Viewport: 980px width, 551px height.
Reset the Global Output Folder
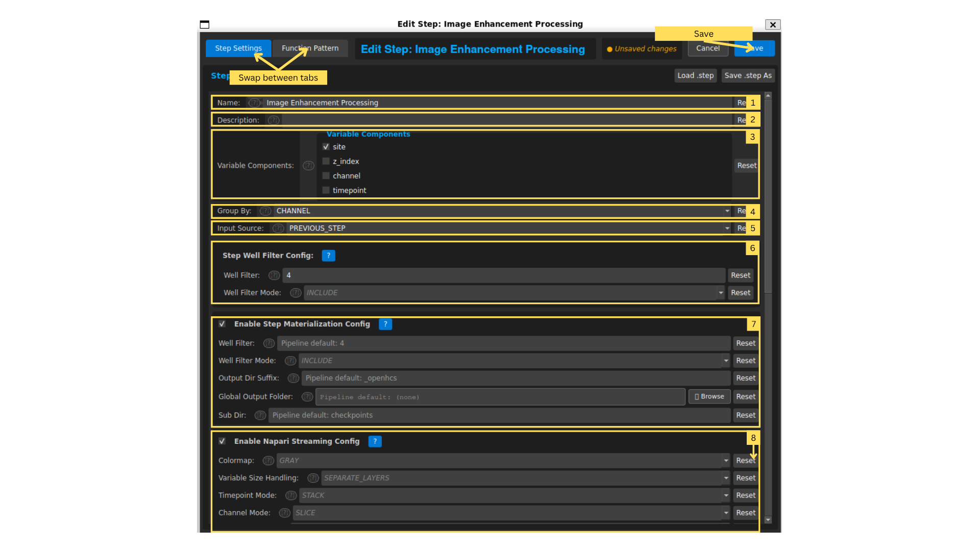pos(746,396)
